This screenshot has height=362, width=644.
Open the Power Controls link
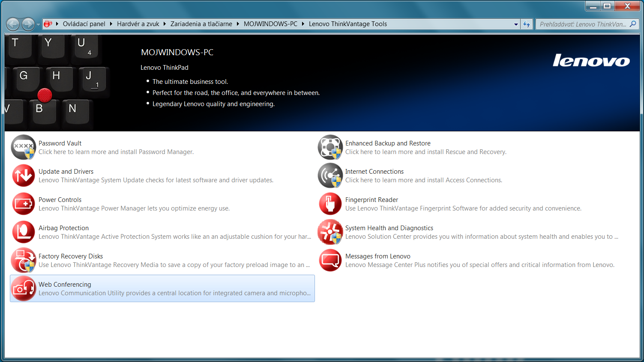point(60,200)
